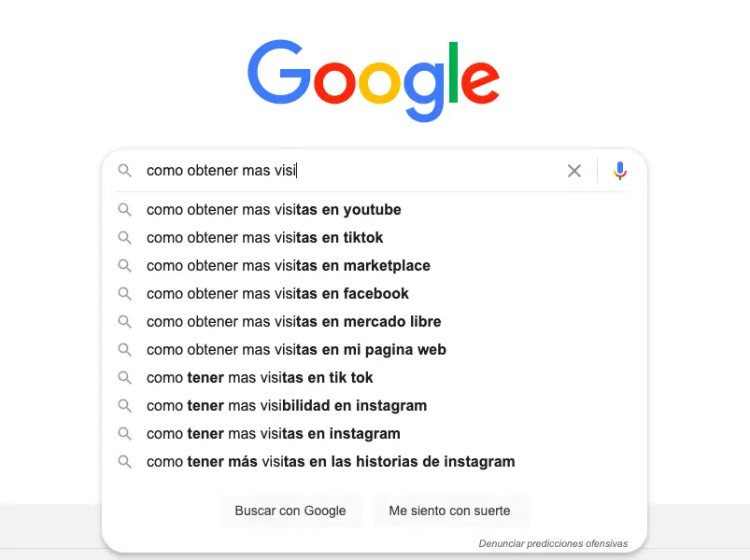750x560 pixels.
Task: Choose suggestion "visitas en marketplace"
Action: tap(288, 266)
